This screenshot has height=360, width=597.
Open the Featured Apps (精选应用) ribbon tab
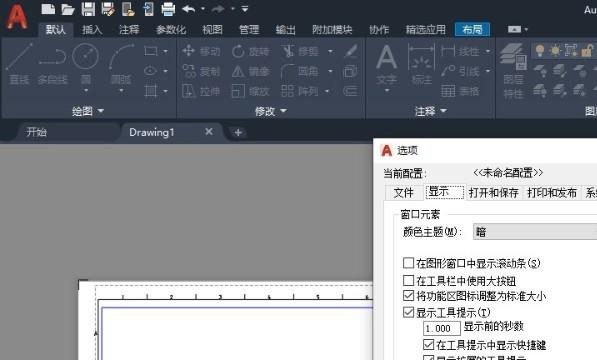tap(425, 29)
